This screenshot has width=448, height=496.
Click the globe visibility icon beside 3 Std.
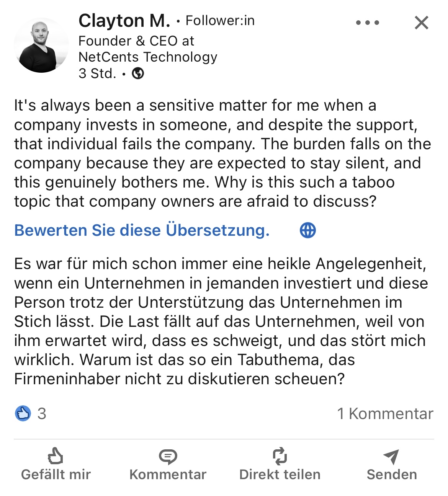[x=138, y=73]
